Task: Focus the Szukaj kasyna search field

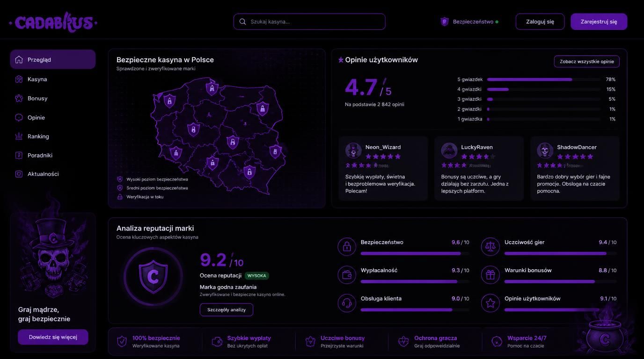Action: pyautogui.click(x=309, y=22)
